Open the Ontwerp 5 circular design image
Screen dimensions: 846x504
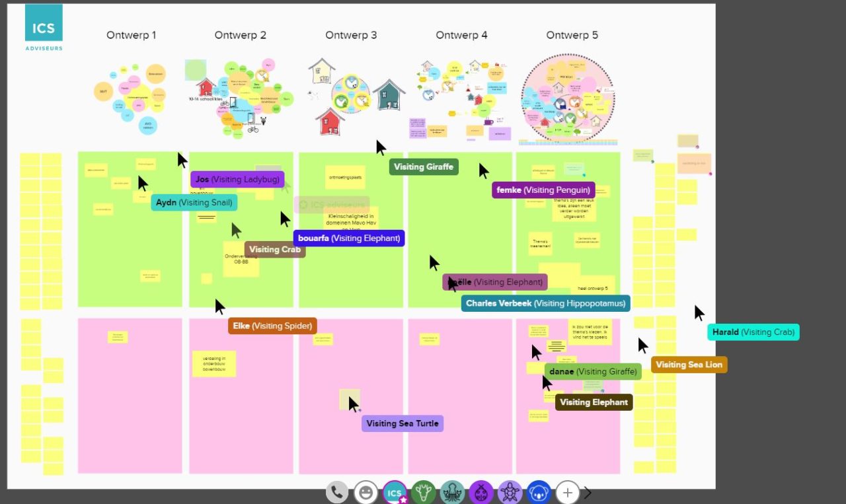(567, 98)
